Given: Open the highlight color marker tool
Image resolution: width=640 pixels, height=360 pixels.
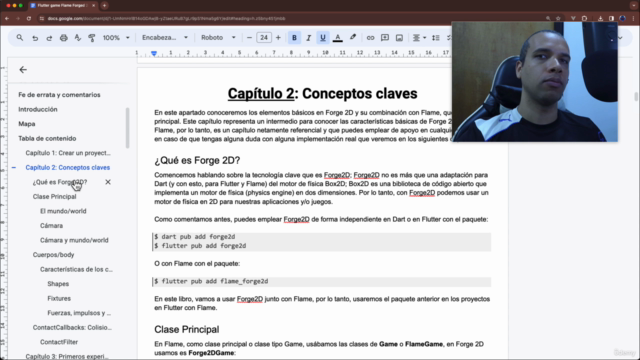Looking at the screenshot, I should [x=353, y=38].
